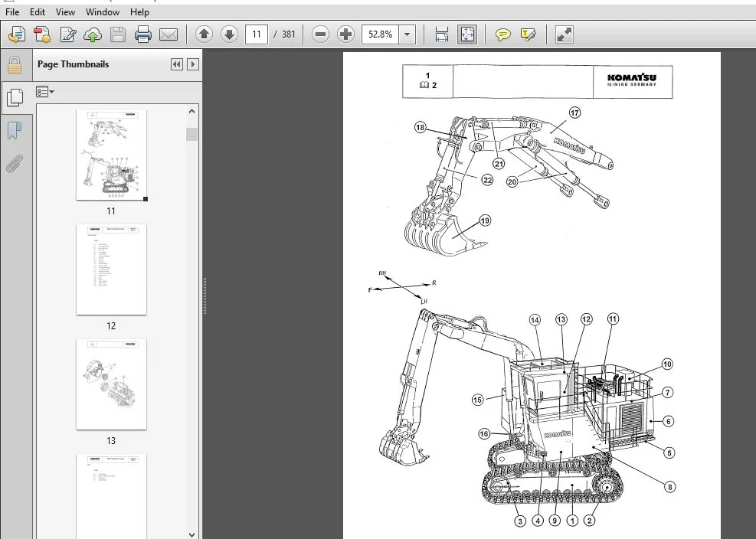Screen dimensions: 756x539
Task: Go to previous page with up arrow
Action: pyautogui.click(x=204, y=34)
